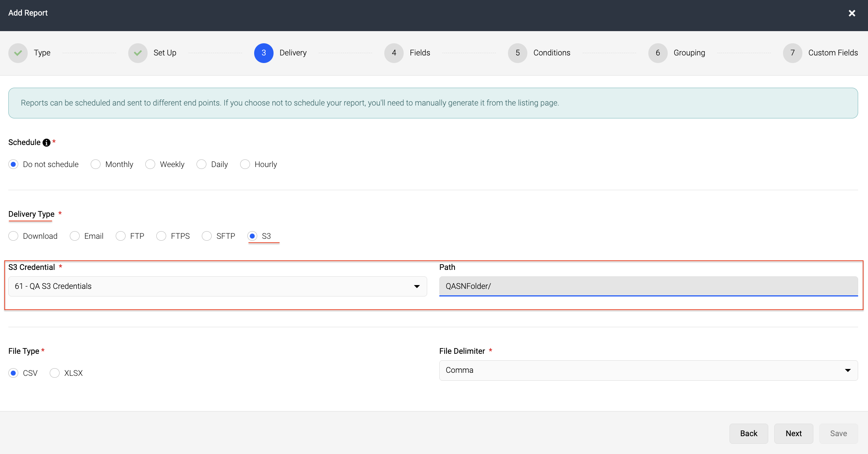Select S3 delivery type
The height and width of the screenshot is (454, 868).
(x=252, y=236)
